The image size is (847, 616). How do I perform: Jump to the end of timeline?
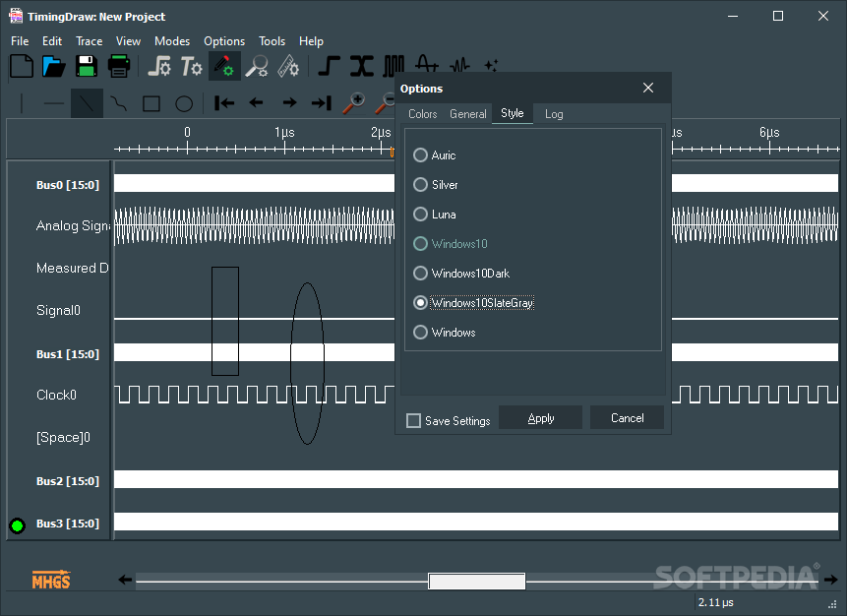coord(322,102)
